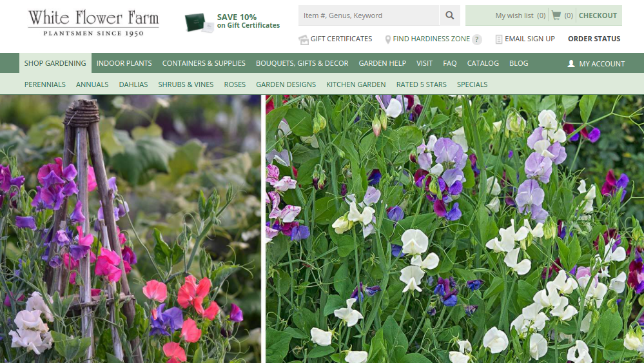View the Specials category
This screenshot has height=363, width=644.
[472, 84]
